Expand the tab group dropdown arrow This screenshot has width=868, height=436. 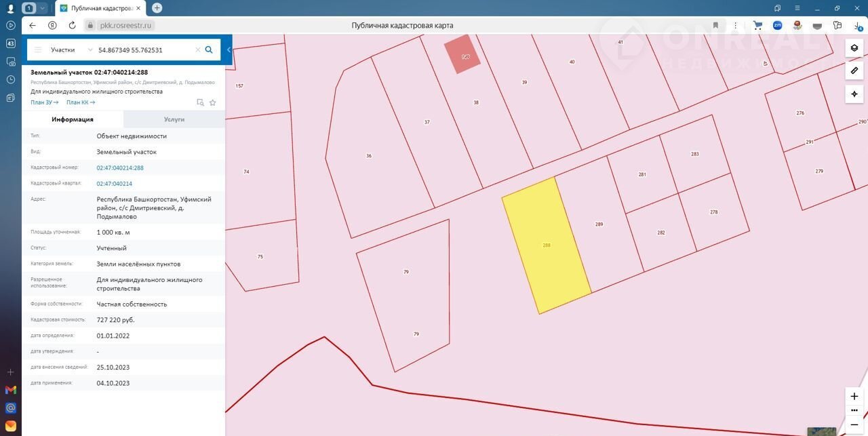tap(43, 8)
